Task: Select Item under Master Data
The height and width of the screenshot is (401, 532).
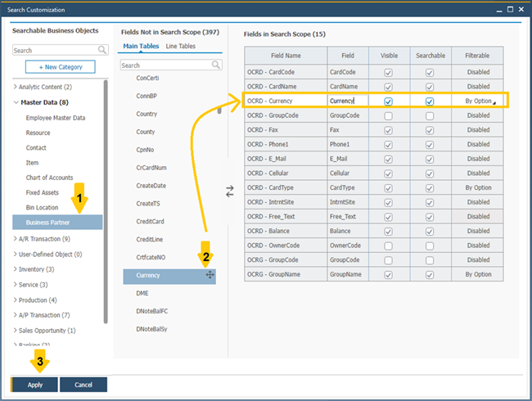Action: pyautogui.click(x=32, y=163)
